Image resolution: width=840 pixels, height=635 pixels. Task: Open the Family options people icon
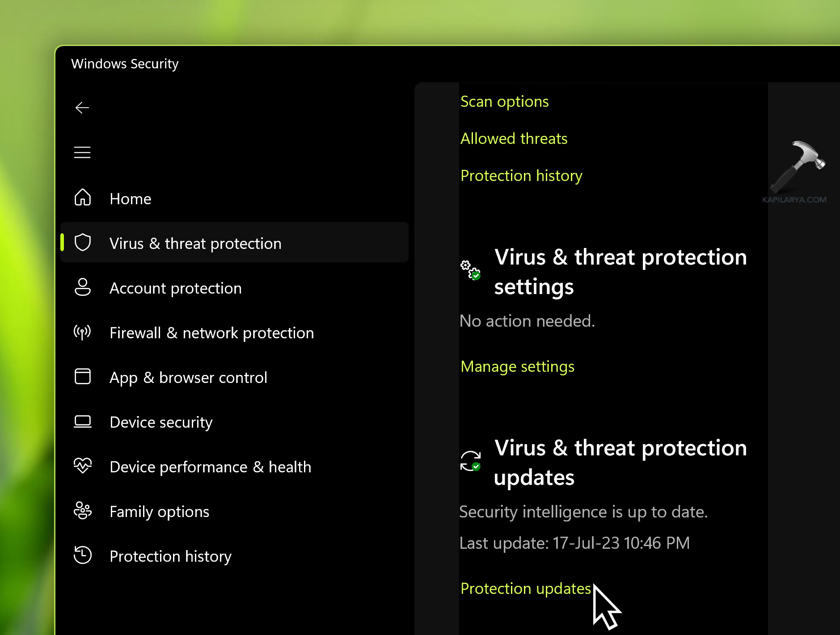coord(83,510)
